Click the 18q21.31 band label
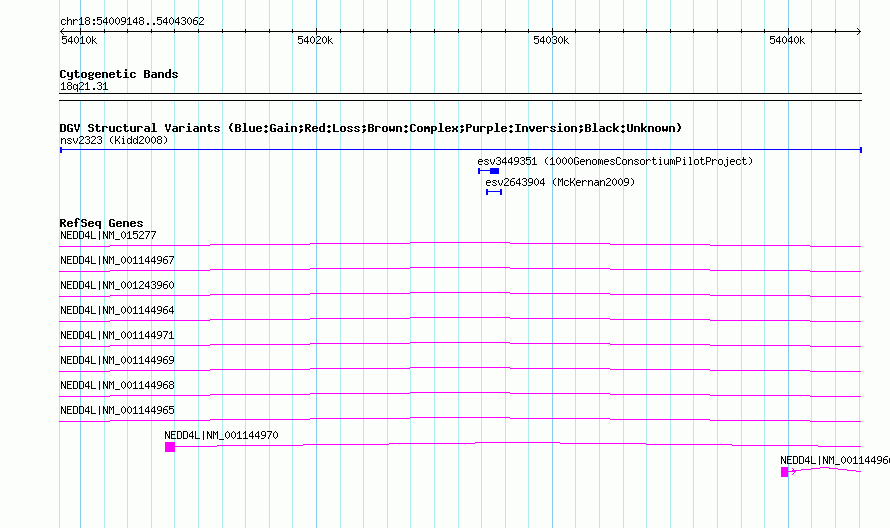 [84, 87]
